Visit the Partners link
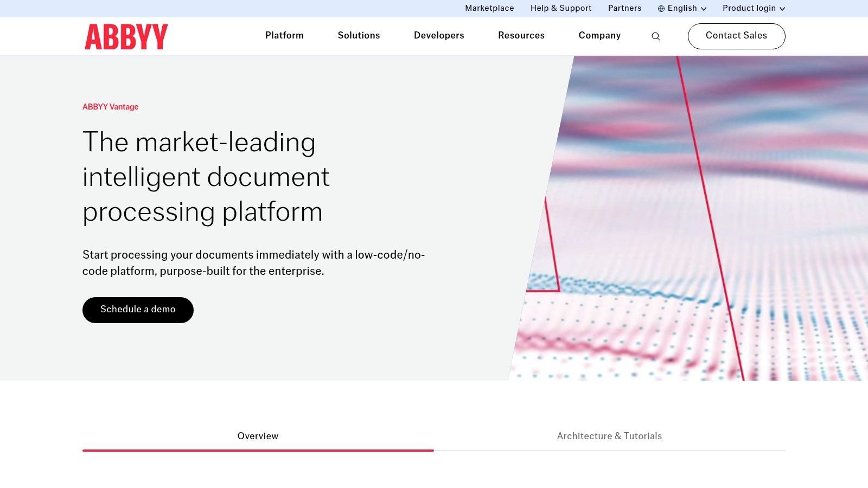The image size is (868, 488). tap(624, 8)
